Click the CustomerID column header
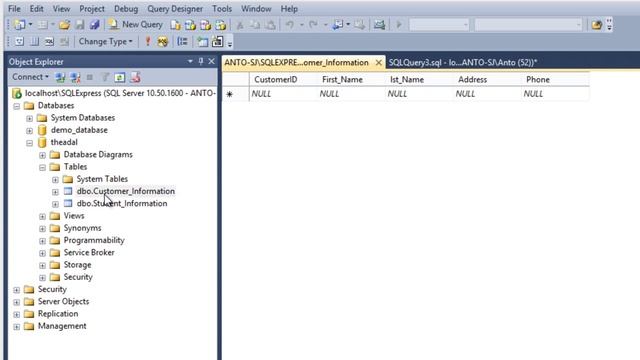640x360 pixels. pos(283,80)
